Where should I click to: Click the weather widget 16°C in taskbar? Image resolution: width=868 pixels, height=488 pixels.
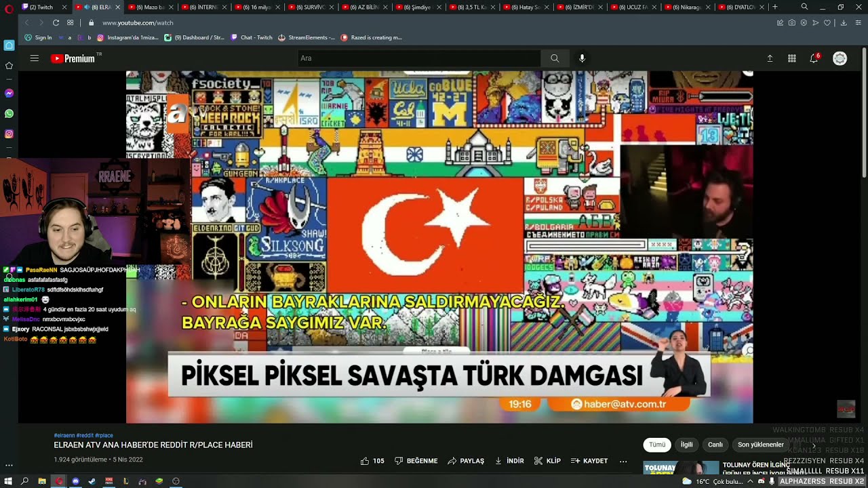713,481
